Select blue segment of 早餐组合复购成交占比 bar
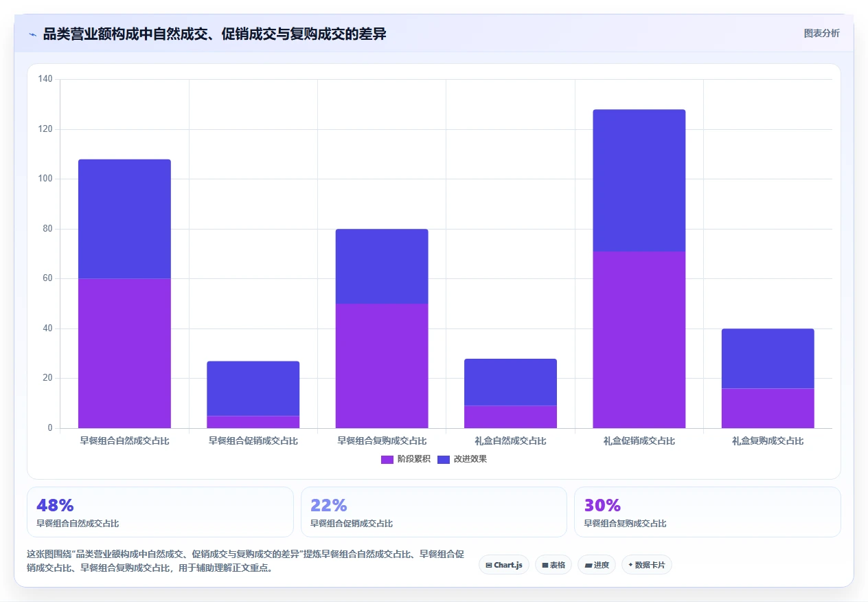 (382, 266)
